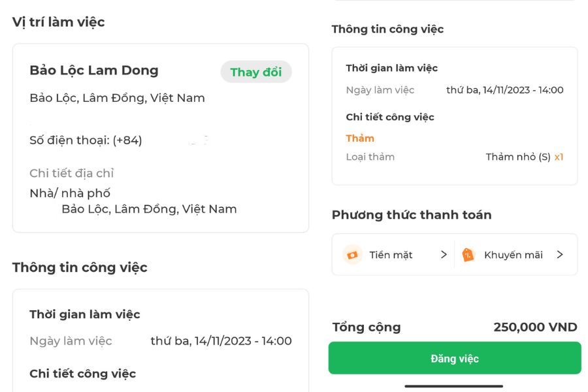Image resolution: width=588 pixels, height=392 pixels.
Task: Tap the Phương thức thanh toán heading
Action: pos(412,215)
